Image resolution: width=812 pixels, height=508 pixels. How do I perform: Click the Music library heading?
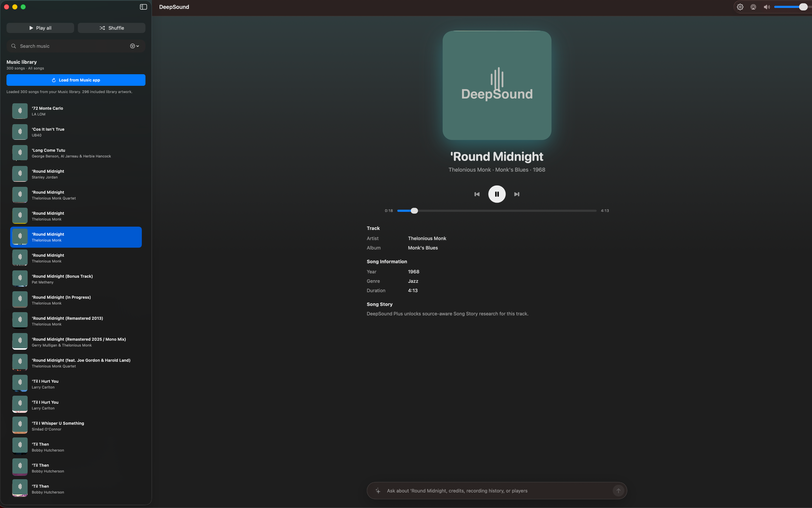tap(21, 62)
